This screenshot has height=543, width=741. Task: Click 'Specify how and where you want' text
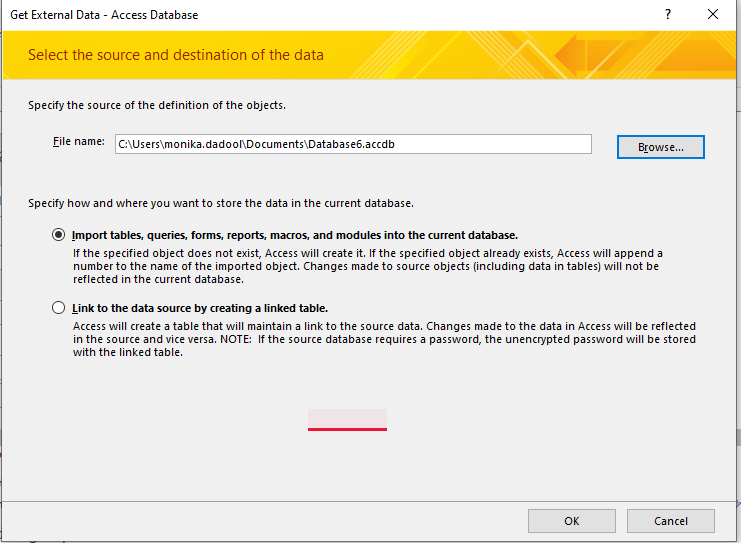pyautogui.click(x=221, y=203)
